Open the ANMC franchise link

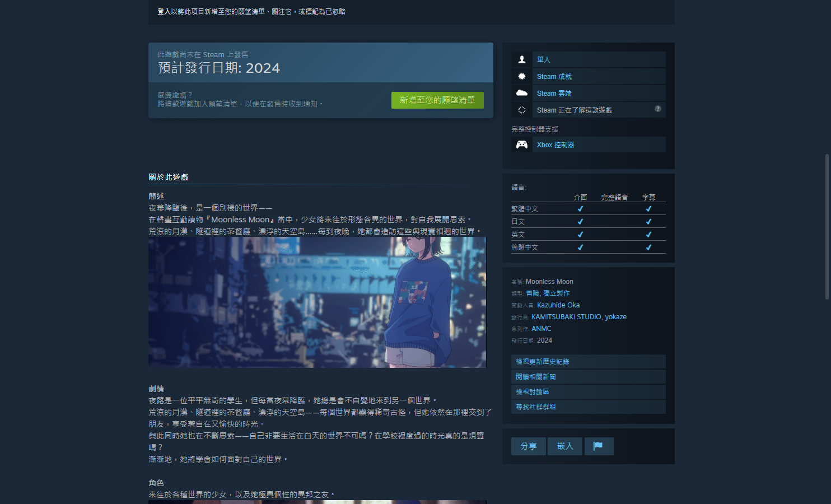[541, 329]
